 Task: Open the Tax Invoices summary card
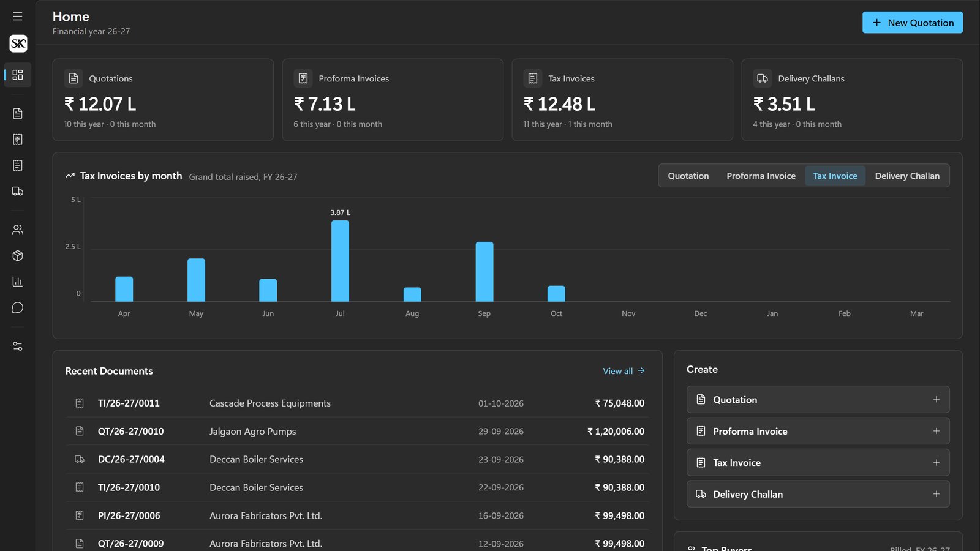622,100
